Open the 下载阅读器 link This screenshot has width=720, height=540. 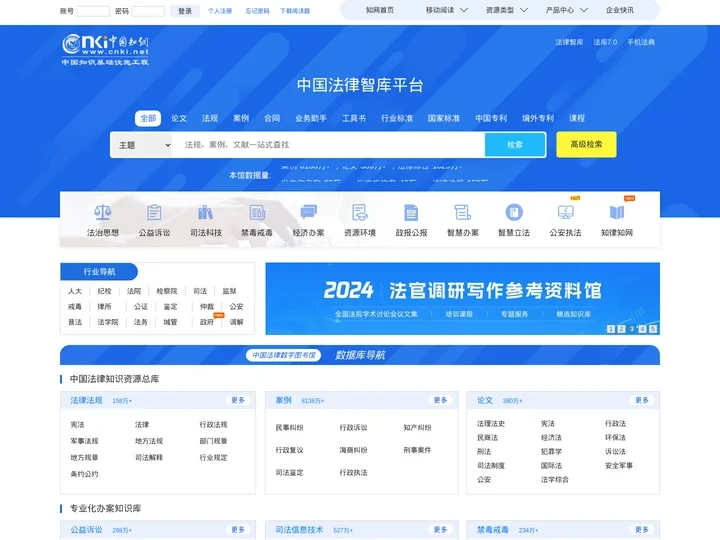pyautogui.click(x=295, y=11)
